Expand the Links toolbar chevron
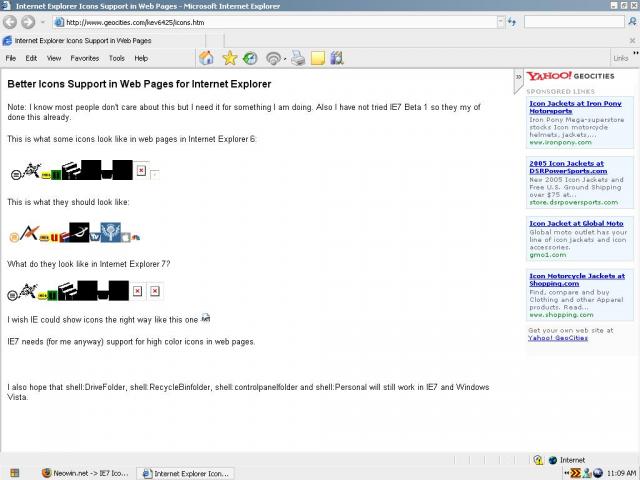The height and width of the screenshot is (480, 640). pyautogui.click(x=636, y=53)
